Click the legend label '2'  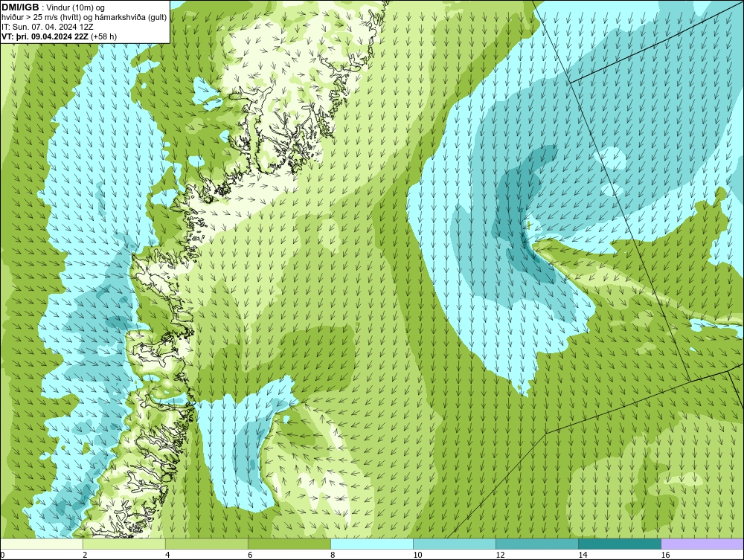coord(85,555)
